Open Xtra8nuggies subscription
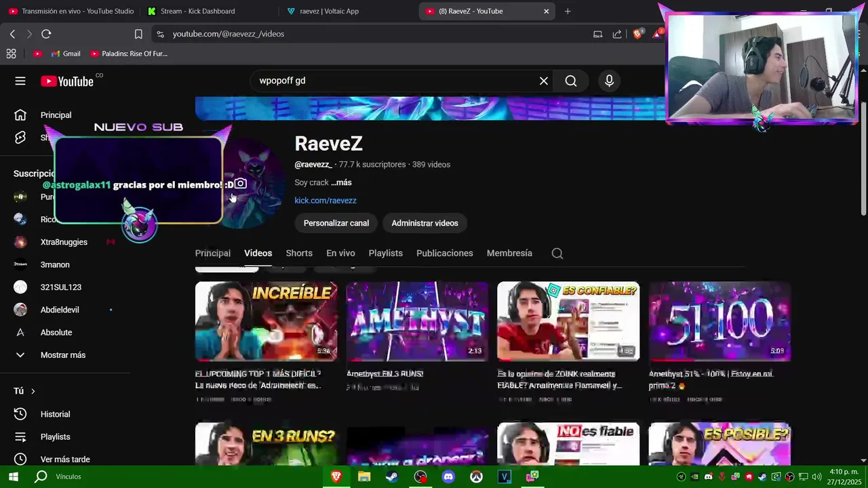Image resolution: width=868 pixels, height=488 pixels. (65, 242)
